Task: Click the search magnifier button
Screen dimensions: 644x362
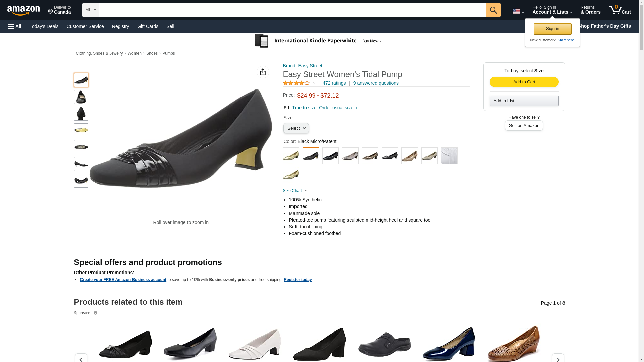Action: point(493,10)
